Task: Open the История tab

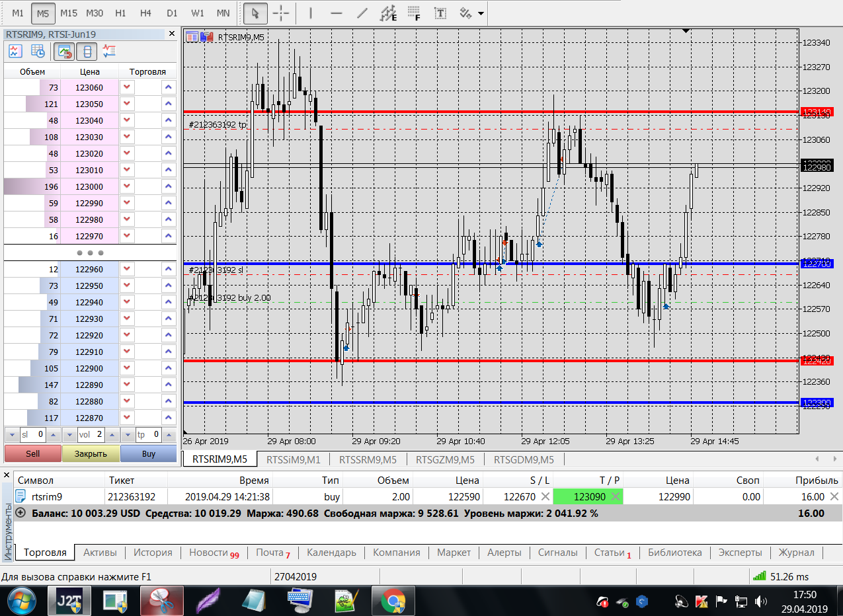Action: (x=153, y=553)
